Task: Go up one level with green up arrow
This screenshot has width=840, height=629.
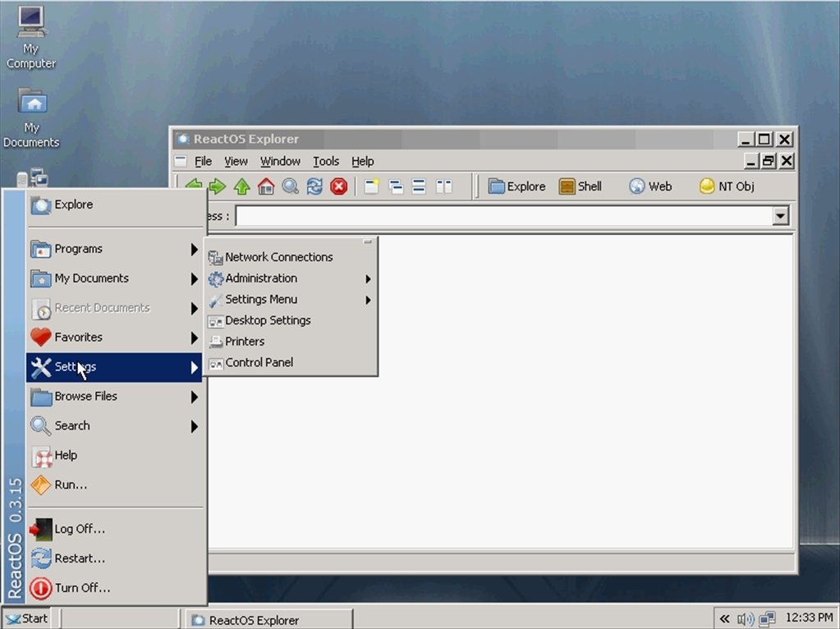Action: coord(241,186)
